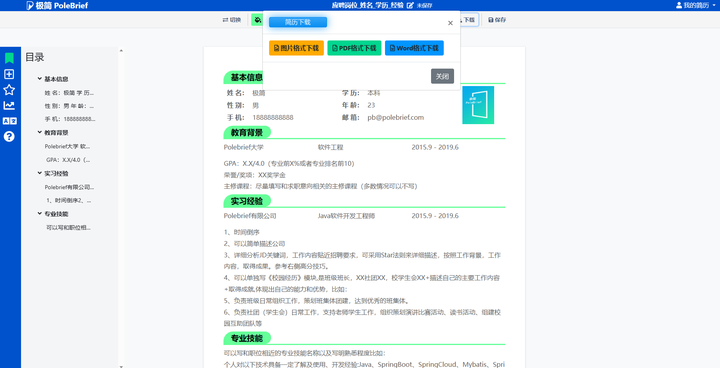
Task: Open the help question mark icon
Action: tap(9, 136)
